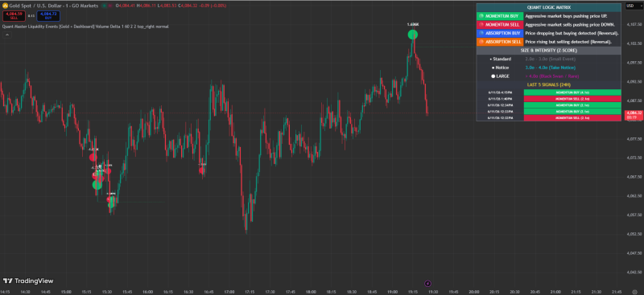Collapse the indicator legend with the chevron
This screenshot has width=644, height=295.
7,35
